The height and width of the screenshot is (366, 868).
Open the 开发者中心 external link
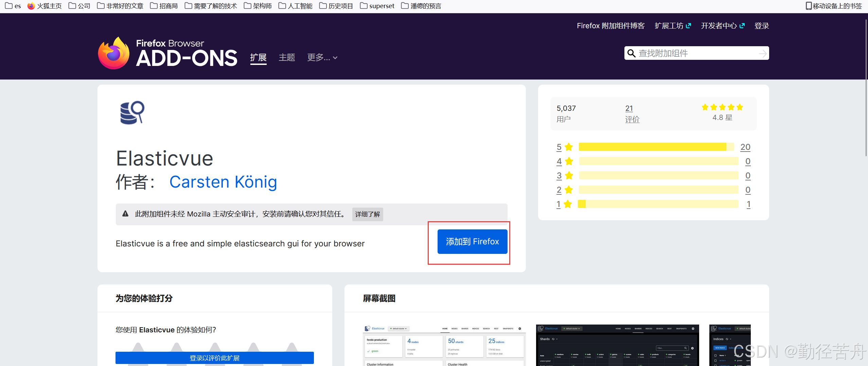(723, 26)
